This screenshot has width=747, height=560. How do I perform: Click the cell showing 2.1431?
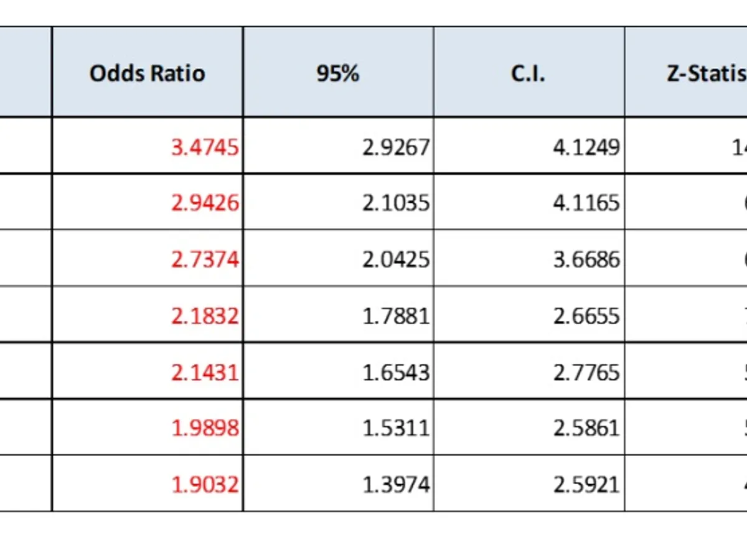[x=205, y=372]
